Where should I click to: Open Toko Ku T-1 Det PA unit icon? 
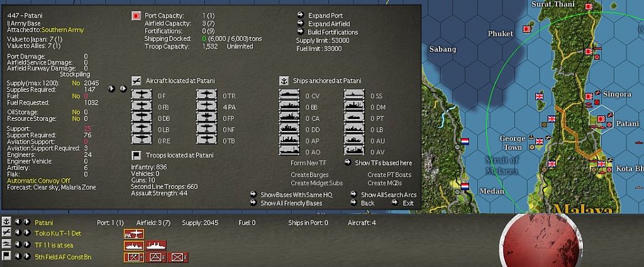(x=134, y=234)
